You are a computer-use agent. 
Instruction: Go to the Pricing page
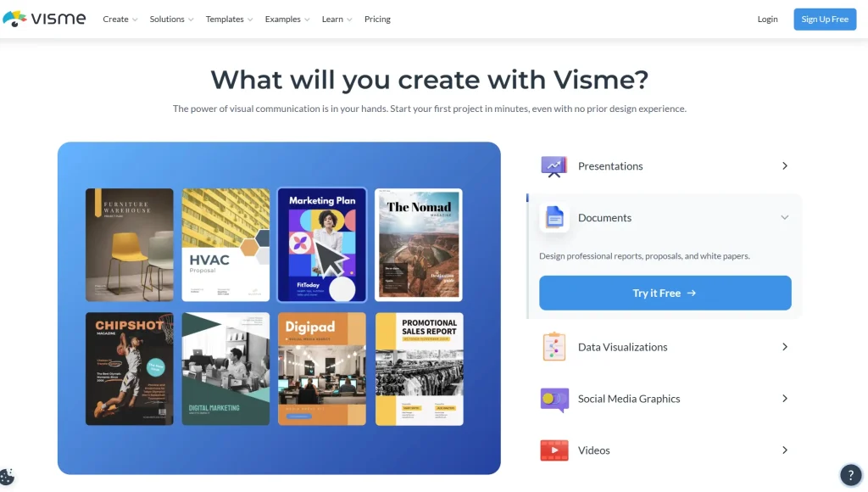tap(377, 20)
